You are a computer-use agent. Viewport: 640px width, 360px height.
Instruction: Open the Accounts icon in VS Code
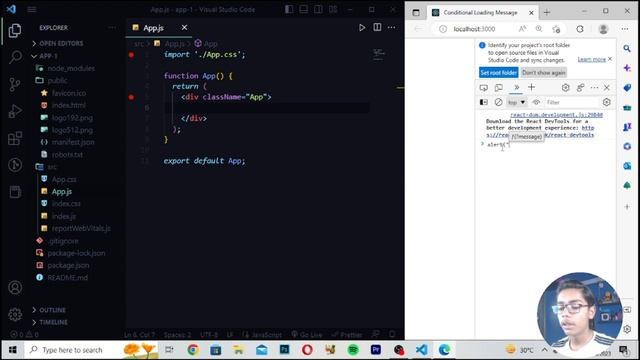coord(15,288)
